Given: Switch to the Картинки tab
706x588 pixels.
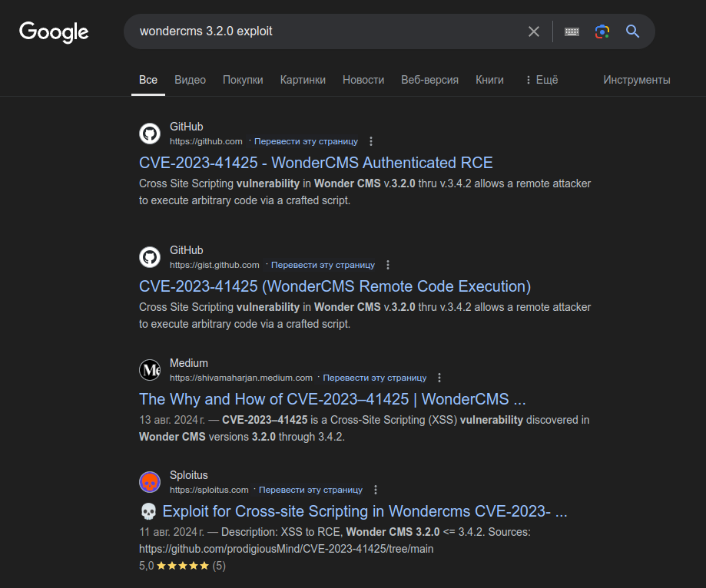Looking at the screenshot, I should click(303, 80).
